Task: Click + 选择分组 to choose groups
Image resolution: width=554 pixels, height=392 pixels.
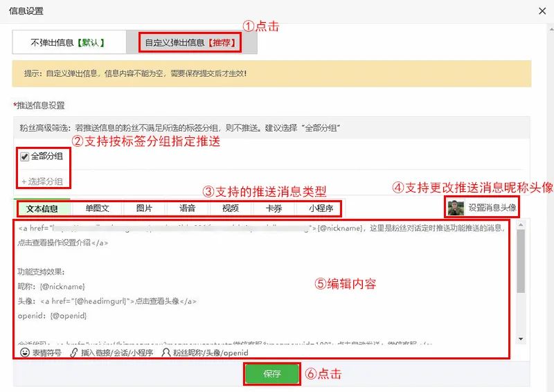Action: (x=42, y=181)
